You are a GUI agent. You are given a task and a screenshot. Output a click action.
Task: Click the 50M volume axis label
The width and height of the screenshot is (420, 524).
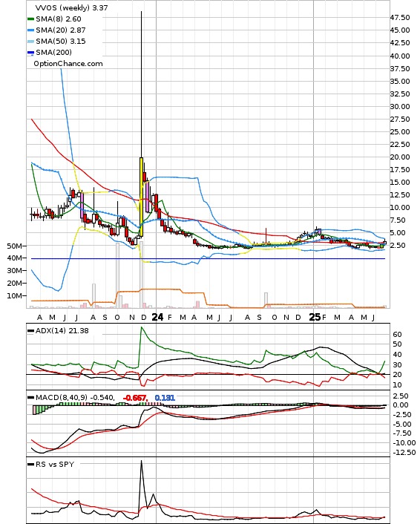pyautogui.click(x=14, y=246)
